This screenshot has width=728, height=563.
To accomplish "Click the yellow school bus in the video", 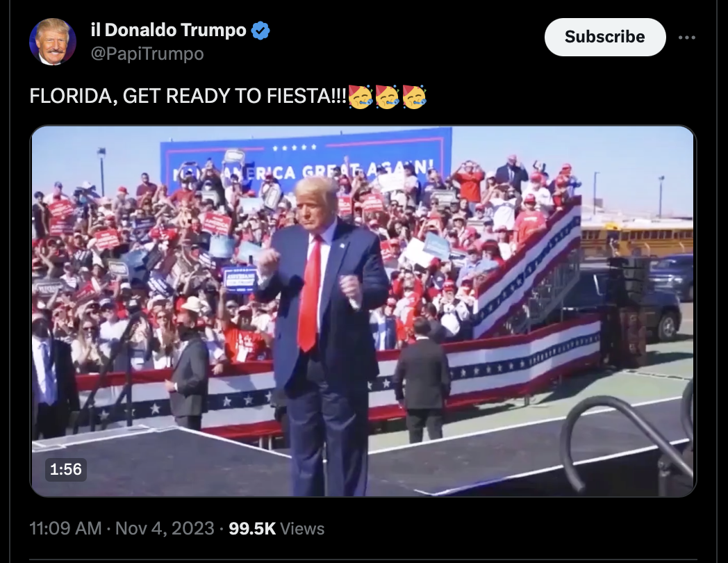I will point(636,237).
